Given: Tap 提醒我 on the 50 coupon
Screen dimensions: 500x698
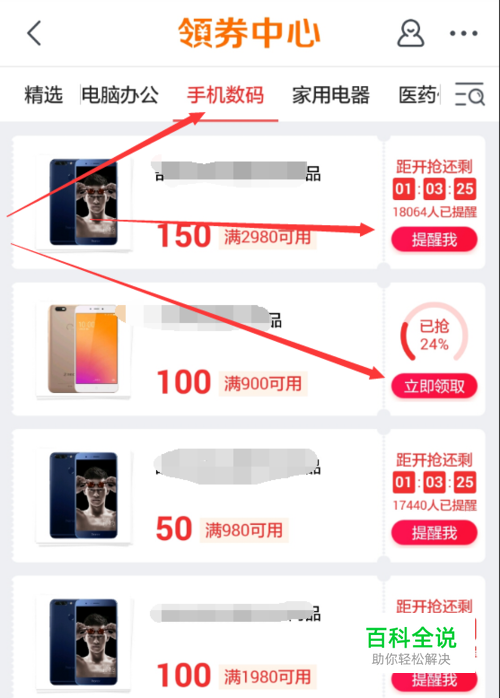Looking at the screenshot, I should point(434,532).
